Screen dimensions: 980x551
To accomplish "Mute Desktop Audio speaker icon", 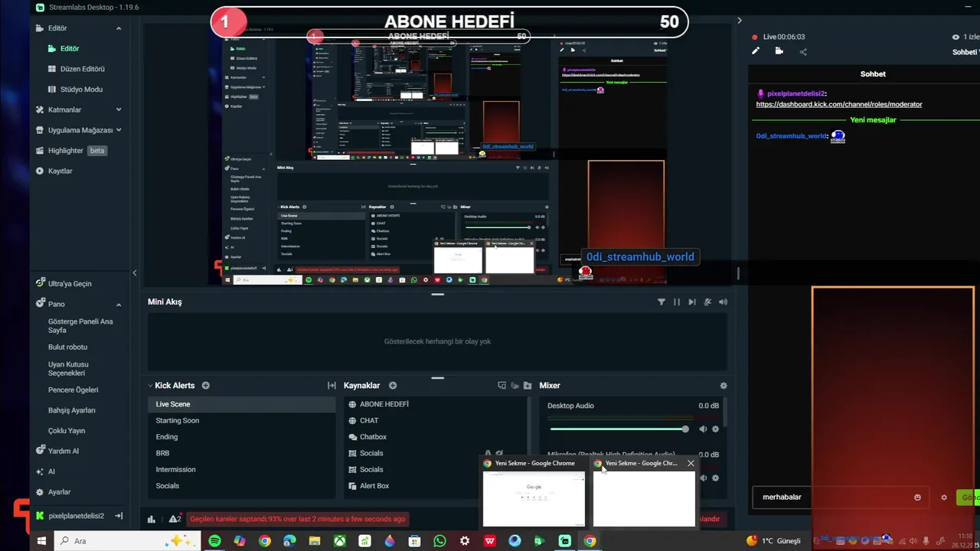I will (703, 429).
